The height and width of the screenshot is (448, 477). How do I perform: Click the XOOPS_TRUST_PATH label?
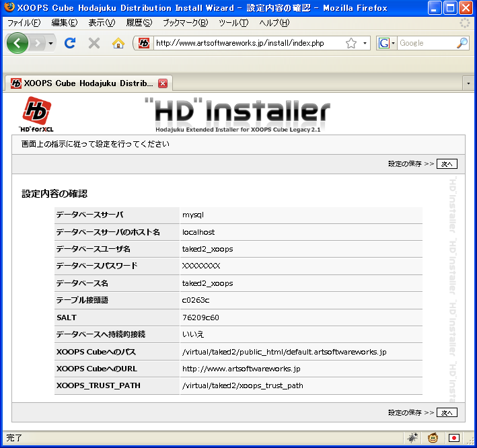(98, 385)
